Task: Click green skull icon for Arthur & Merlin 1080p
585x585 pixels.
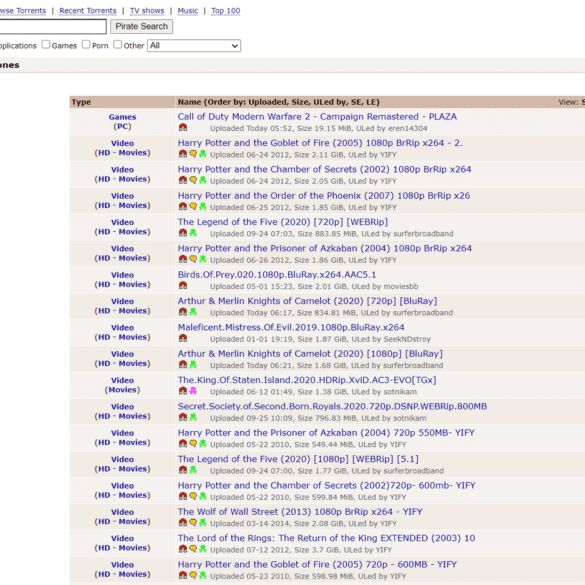Action: coord(193,365)
